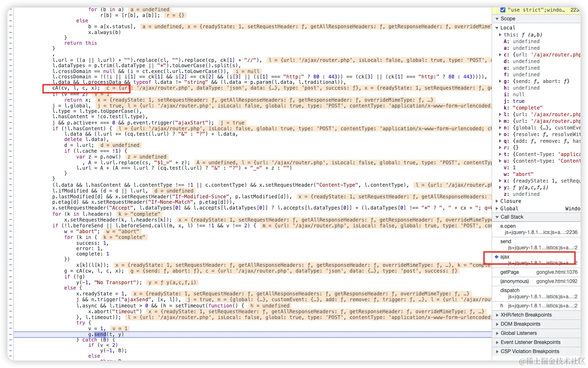588x368 pixels.
Task: Expand local variable l object
Action: coord(500,115)
